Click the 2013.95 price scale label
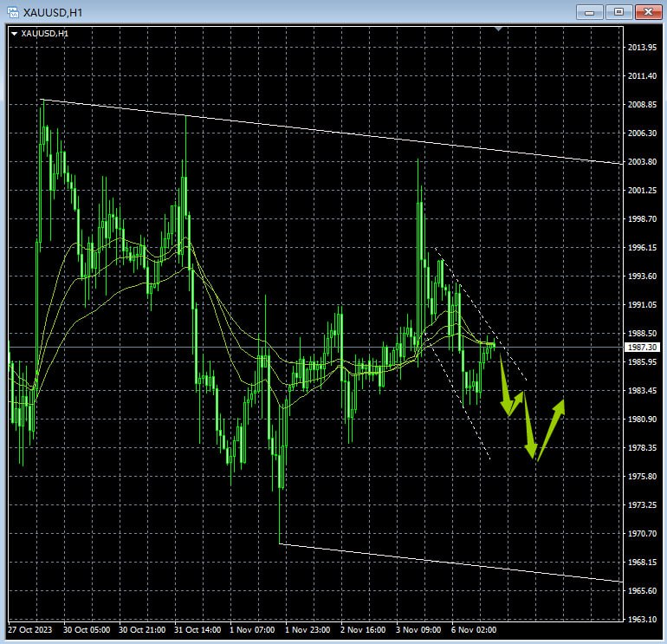This screenshot has width=667, height=644. coord(641,48)
